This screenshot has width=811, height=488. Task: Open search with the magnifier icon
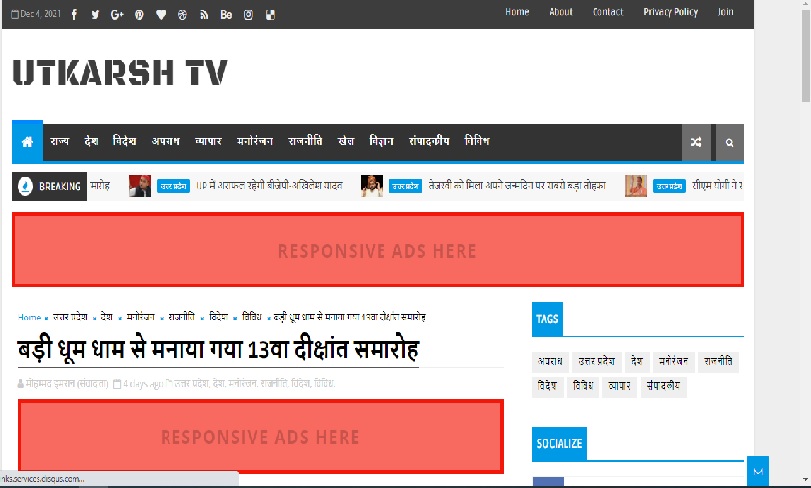730,143
